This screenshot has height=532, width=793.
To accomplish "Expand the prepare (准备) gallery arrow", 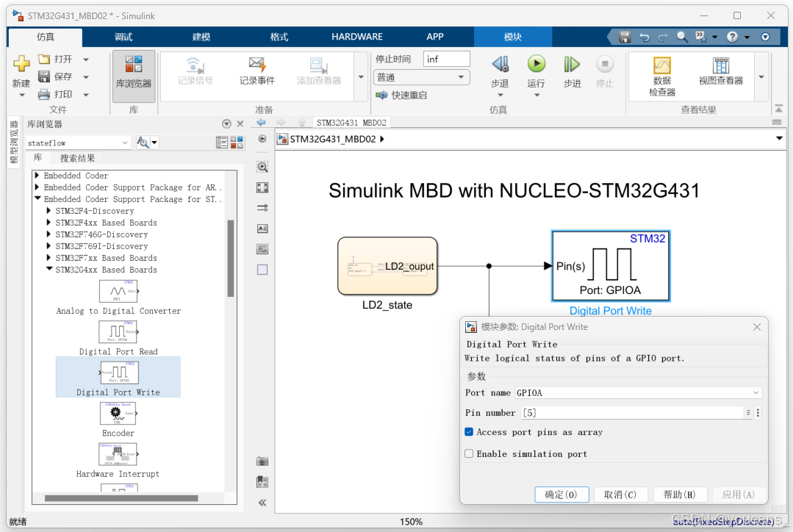I will 361,77.
